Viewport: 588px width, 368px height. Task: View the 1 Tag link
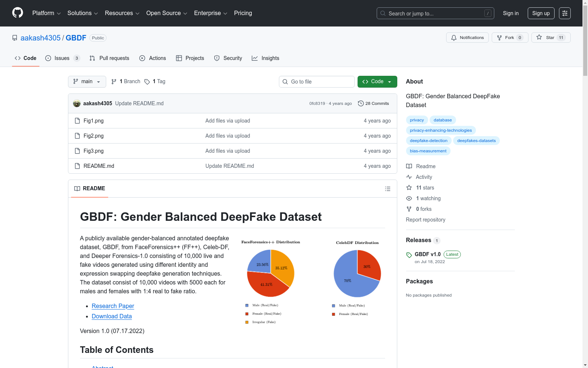point(155,82)
